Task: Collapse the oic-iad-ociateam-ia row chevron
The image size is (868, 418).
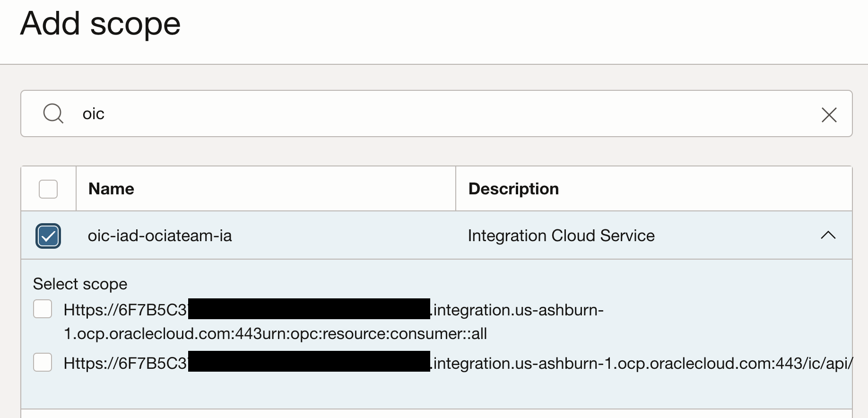Action: (x=828, y=235)
